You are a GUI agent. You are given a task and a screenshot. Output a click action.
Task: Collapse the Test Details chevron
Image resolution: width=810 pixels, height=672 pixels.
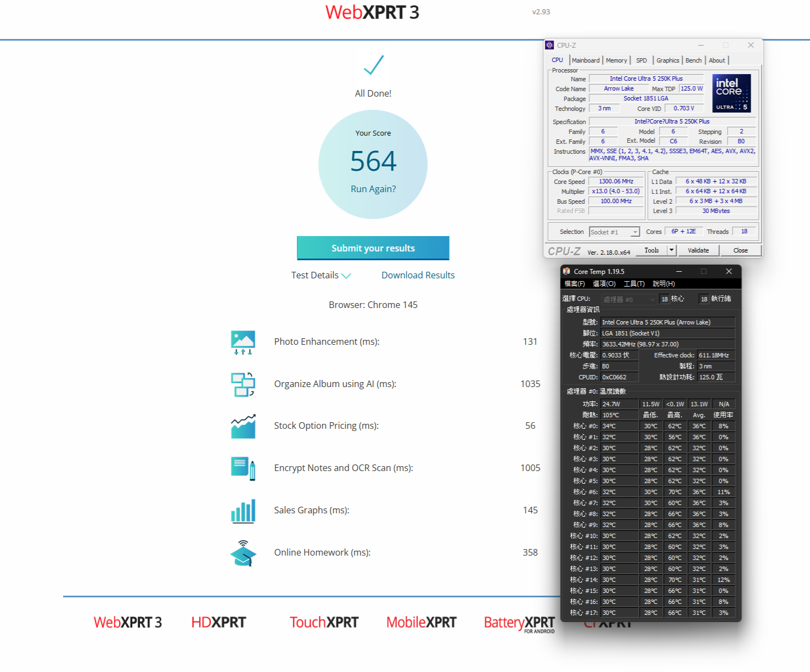[346, 276]
